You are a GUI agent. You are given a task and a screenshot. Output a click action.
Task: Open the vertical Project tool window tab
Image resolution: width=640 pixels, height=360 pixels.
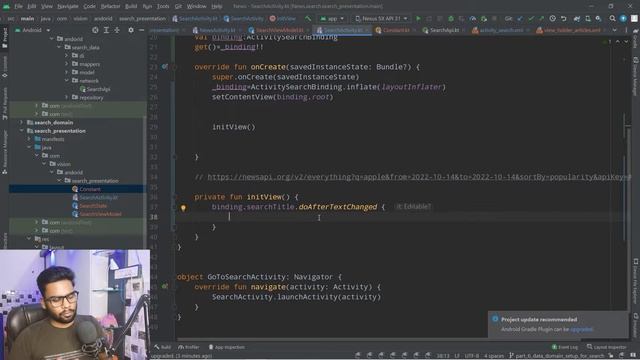4,38
